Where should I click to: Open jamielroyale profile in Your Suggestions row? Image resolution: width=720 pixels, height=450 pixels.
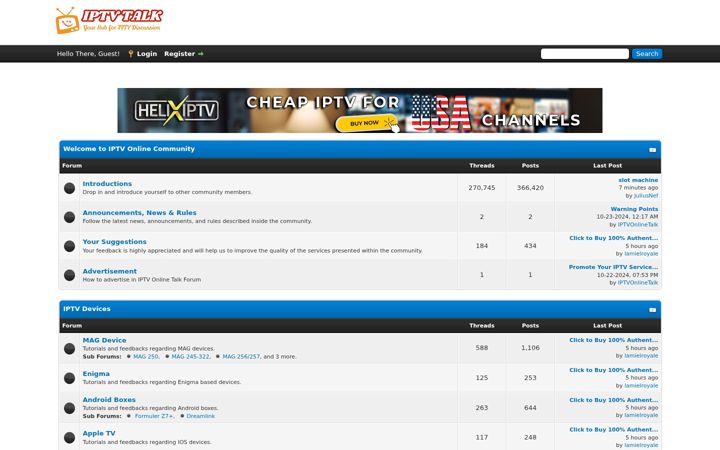tap(641, 253)
